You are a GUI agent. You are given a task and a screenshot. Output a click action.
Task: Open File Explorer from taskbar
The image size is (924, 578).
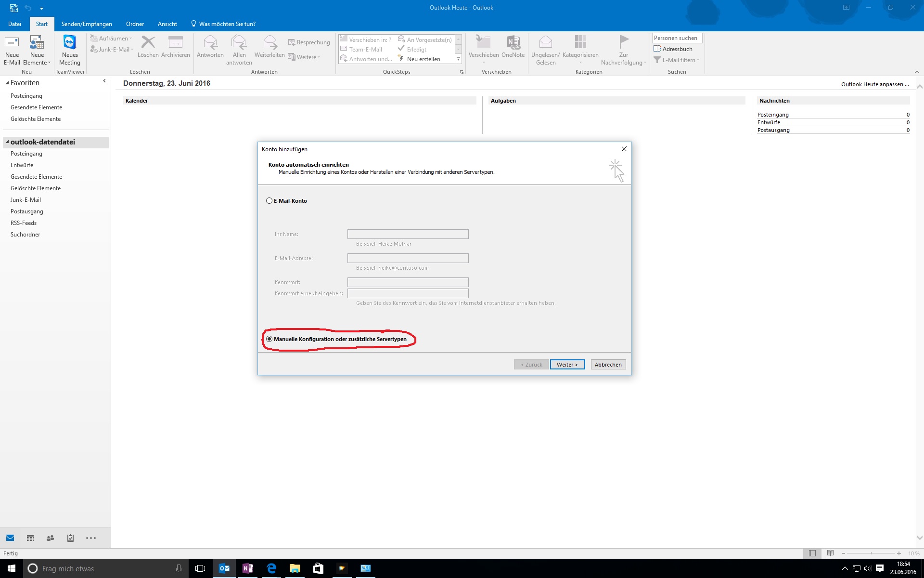(x=295, y=568)
